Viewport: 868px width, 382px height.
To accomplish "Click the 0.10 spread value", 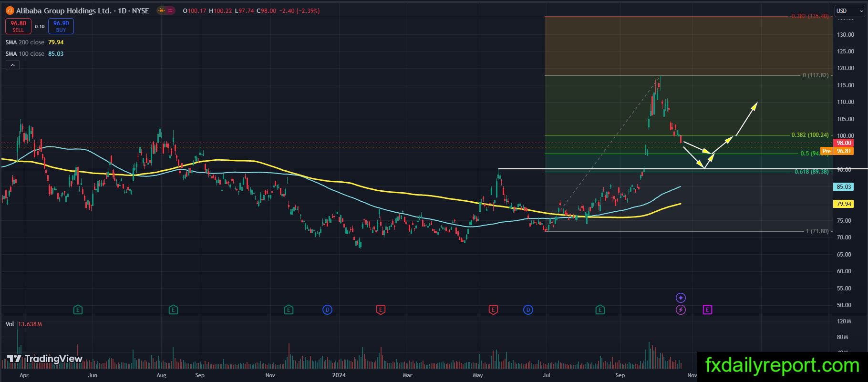I will click(40, 27).
